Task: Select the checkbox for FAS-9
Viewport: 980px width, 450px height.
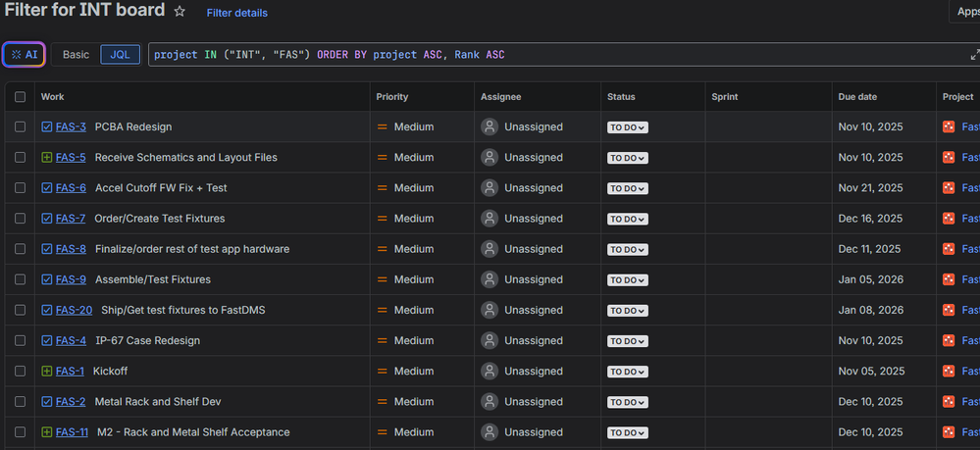Action: pyautogui.click(x=20, y=280)
